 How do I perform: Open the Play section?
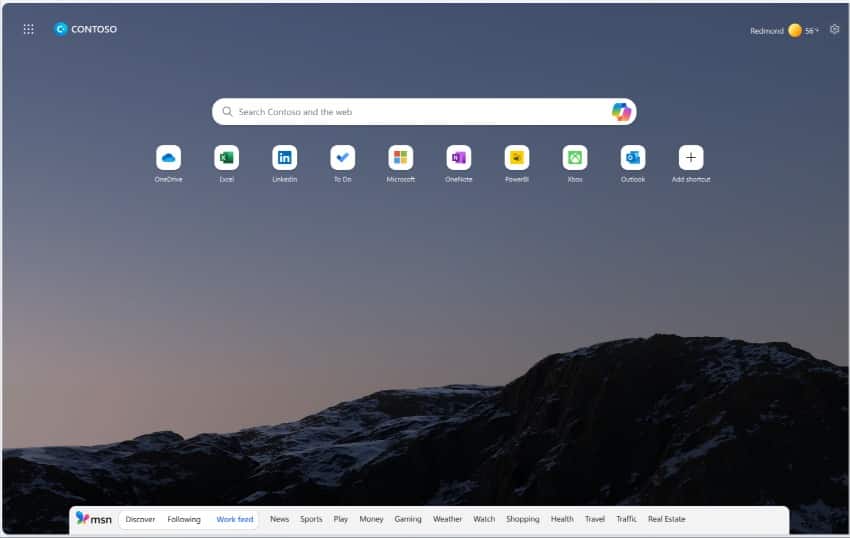point(341,520)
